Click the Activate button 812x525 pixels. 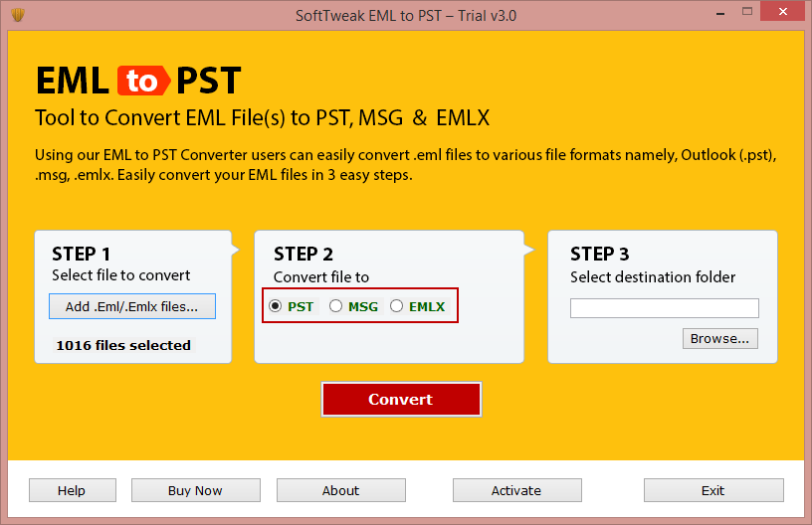(x=516, y=490)
